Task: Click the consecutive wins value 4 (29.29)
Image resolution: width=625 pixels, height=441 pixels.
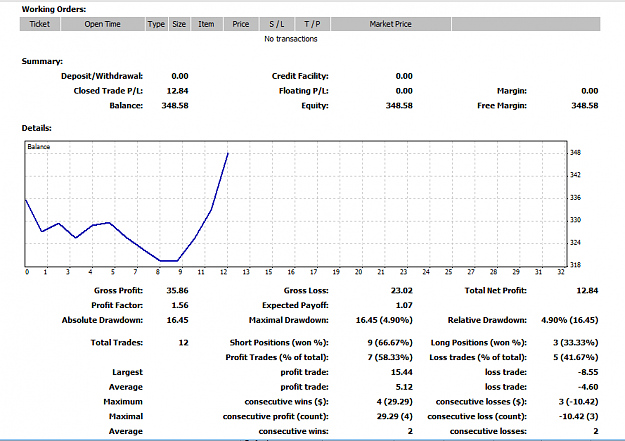Action: [x=395, y=402]
